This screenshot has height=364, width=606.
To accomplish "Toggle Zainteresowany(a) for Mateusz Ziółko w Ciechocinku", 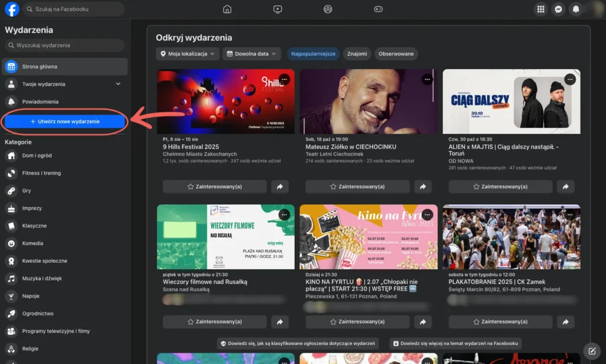I will [357, 186].
